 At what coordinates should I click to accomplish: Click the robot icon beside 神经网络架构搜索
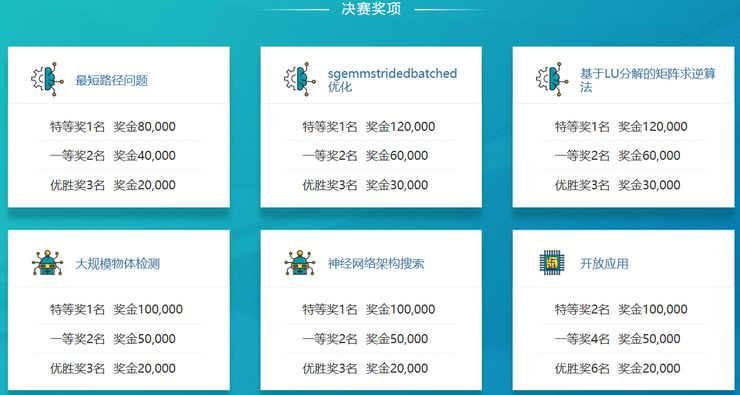(299, 263)
